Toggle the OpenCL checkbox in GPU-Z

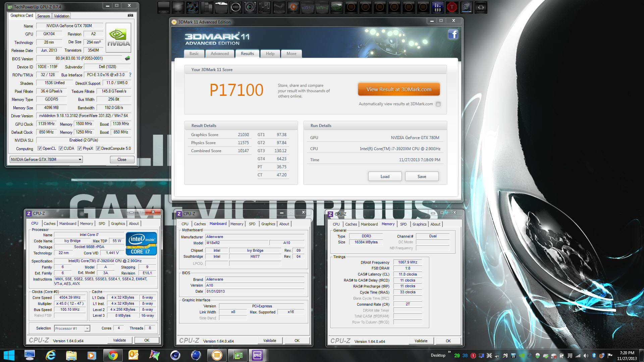point(40,148)
